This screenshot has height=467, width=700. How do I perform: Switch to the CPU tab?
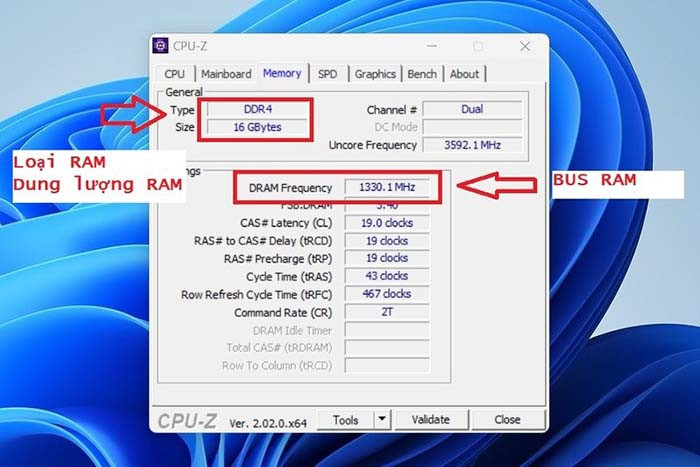click(174, 74)
